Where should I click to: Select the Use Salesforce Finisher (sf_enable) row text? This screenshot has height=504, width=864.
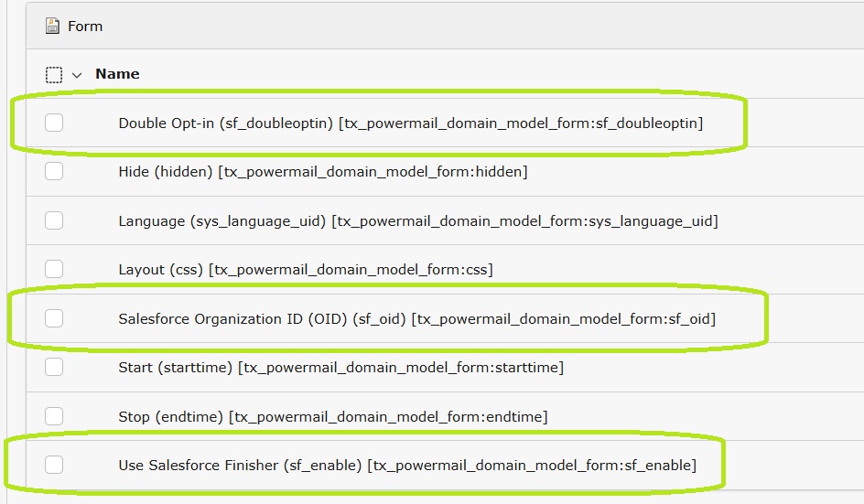(407, 466)
